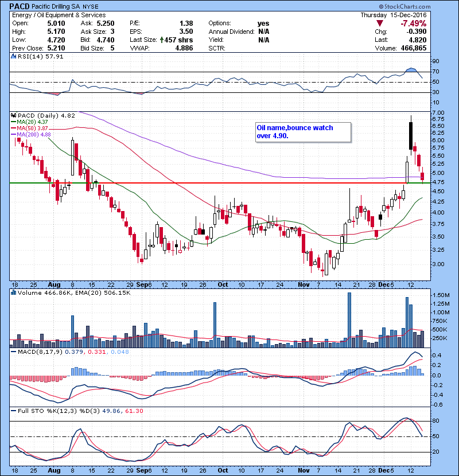
Task: Click the Last price 4.820
Action: pos(417,40)
